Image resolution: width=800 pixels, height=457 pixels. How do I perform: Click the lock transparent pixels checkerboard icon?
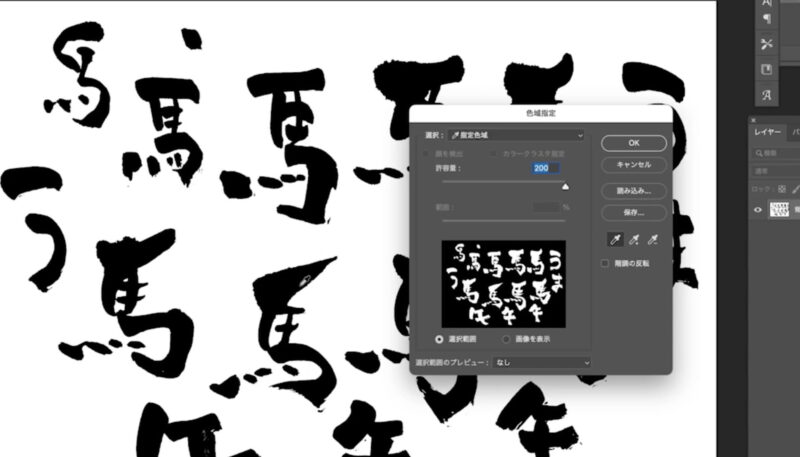click(x=782, y=189)
